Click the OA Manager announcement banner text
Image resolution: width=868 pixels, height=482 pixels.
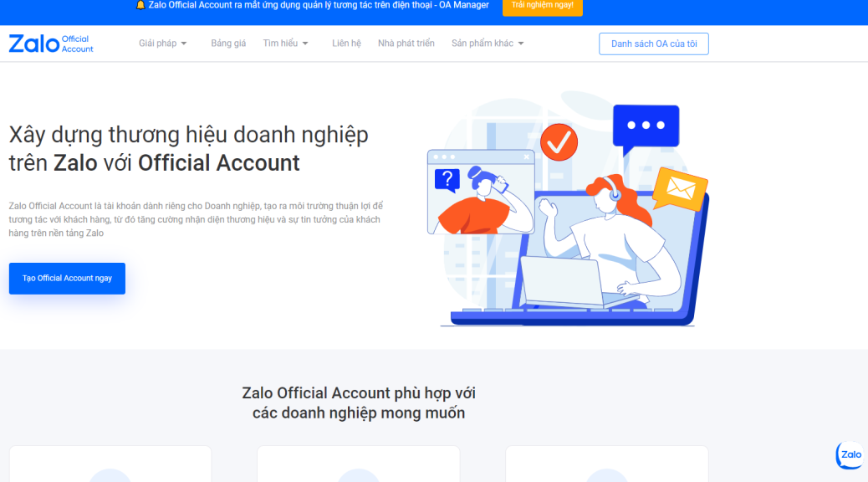(x=319, y=5)
